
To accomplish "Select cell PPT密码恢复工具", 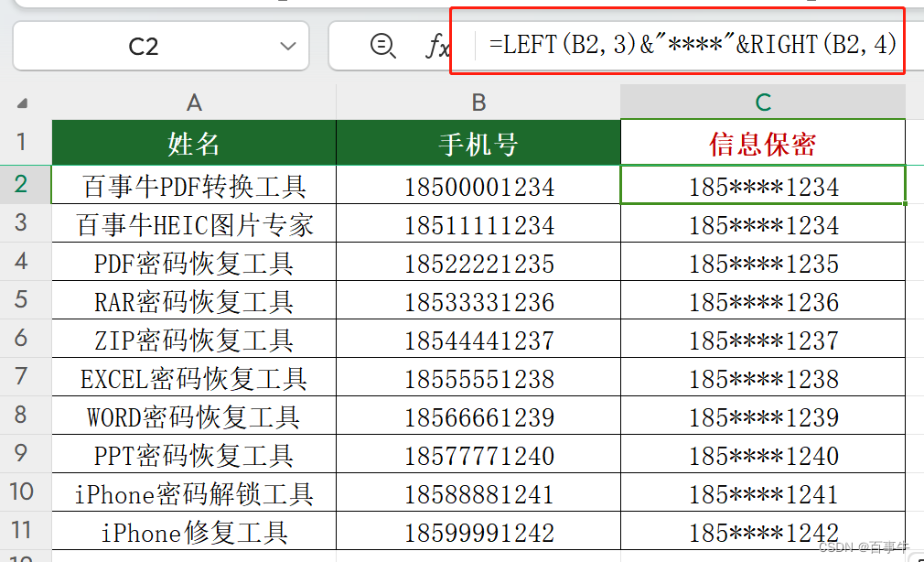I will click(194, 453).
